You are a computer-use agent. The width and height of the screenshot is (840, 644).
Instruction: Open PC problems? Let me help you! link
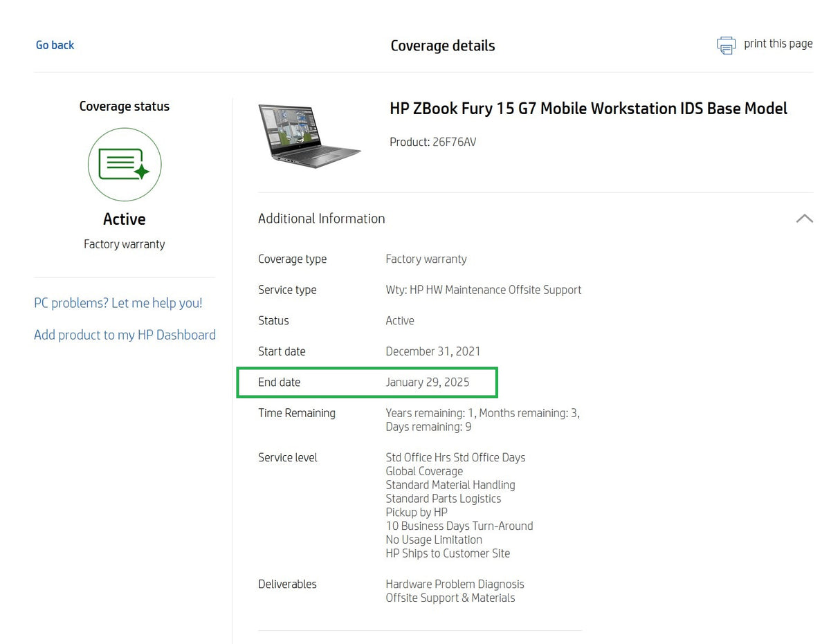point(118,303)
